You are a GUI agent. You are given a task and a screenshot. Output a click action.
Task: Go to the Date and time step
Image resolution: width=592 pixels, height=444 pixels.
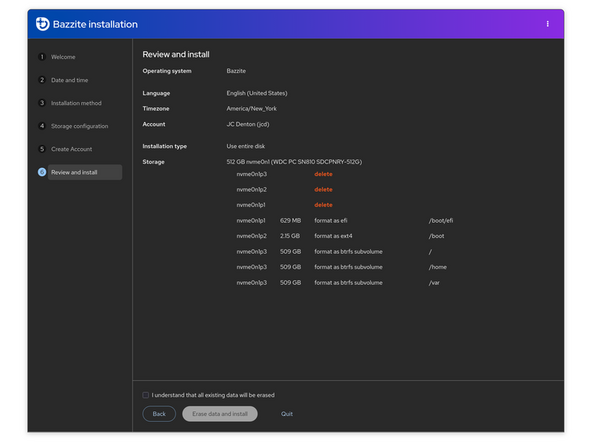pos(69,80)
